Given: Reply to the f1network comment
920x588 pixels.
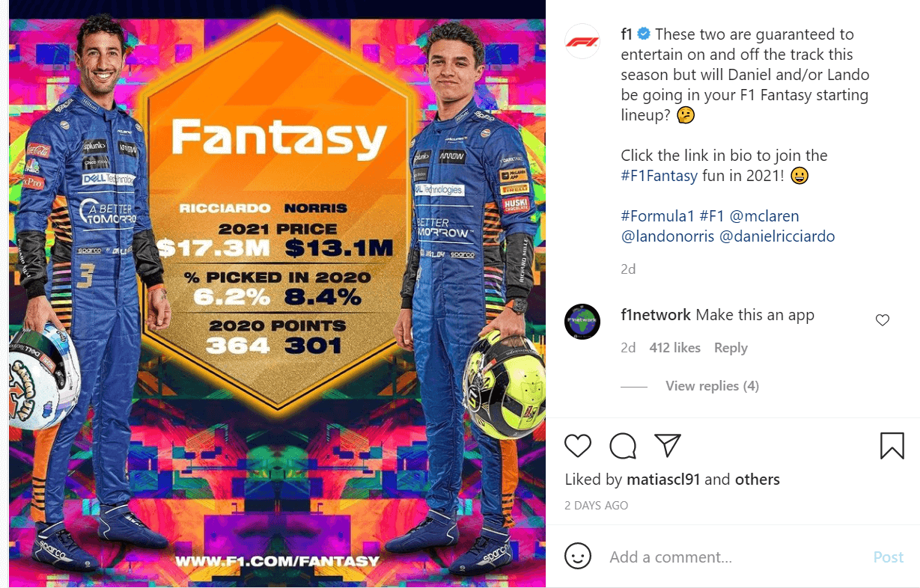Looking at the screenshot, I should pos(731,348).
